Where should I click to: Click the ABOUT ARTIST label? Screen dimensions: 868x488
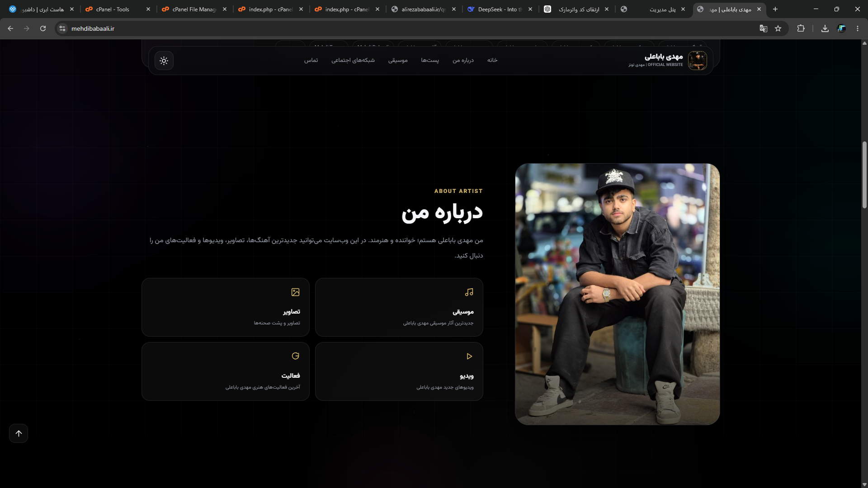pos(458,191)
